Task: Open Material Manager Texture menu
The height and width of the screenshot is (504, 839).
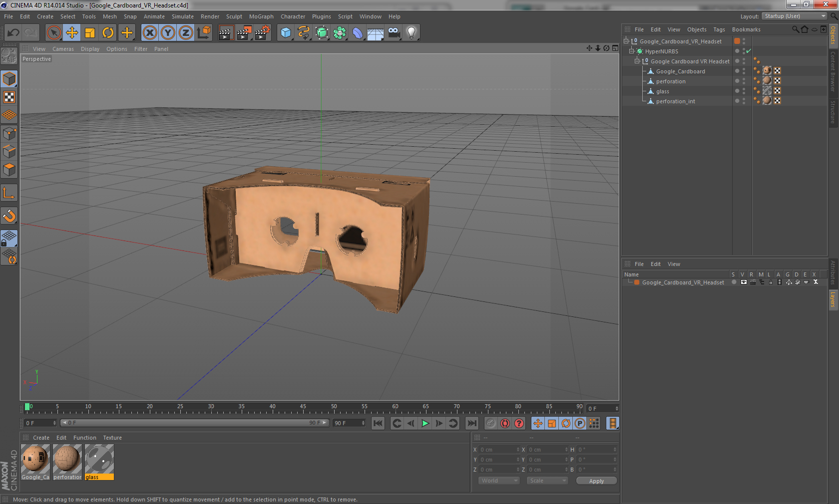Action: [112, 438]
